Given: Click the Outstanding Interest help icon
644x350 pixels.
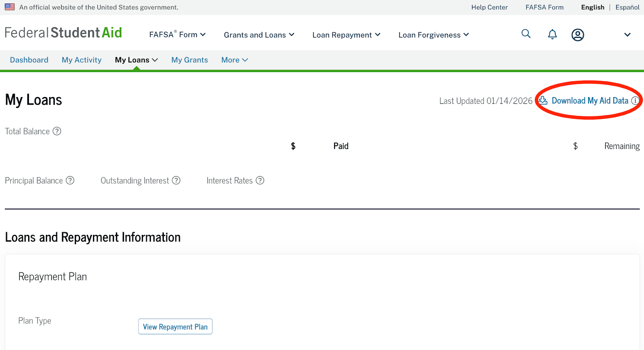Looking at the screenshot, I should (x=176, y=180).
